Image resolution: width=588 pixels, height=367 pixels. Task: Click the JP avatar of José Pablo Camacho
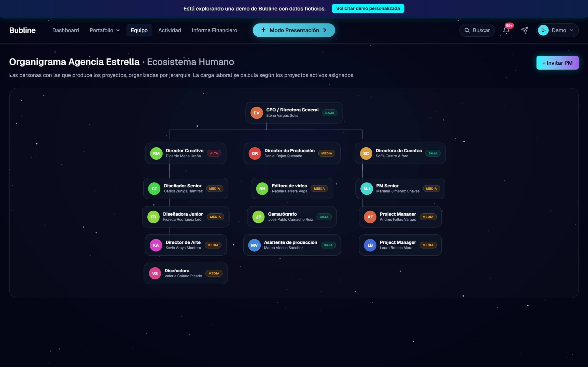pos(258,217)
